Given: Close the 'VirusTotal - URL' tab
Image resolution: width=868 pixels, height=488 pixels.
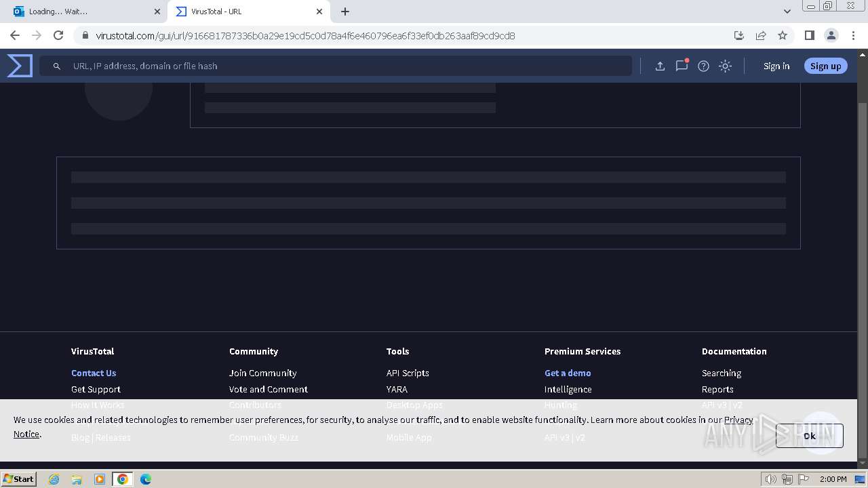Looking at the screenshot, I should click(x=319, y=12).
